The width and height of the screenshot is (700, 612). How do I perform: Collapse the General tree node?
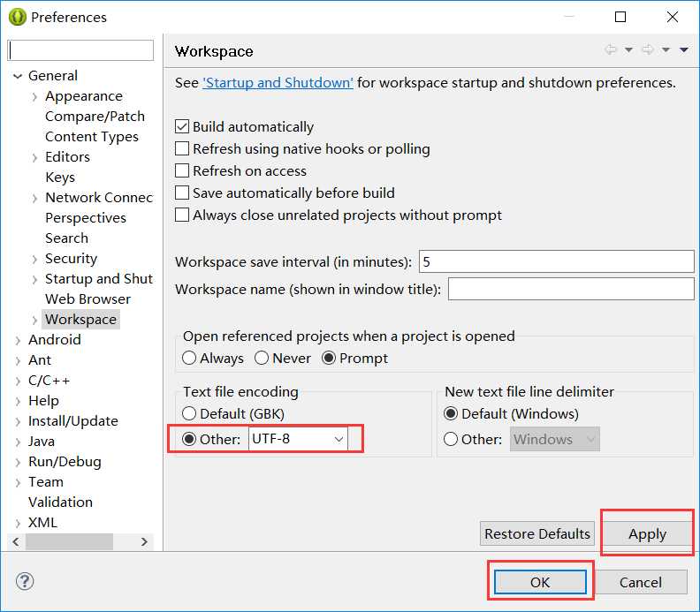(18, 76)
